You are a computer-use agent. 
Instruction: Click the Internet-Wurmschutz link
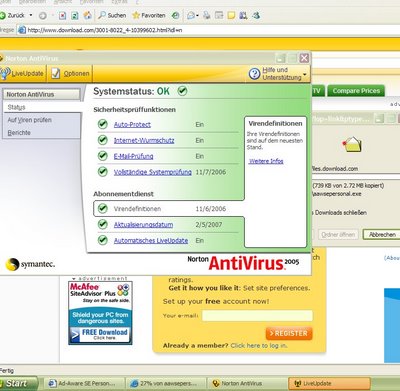point(144,140)
